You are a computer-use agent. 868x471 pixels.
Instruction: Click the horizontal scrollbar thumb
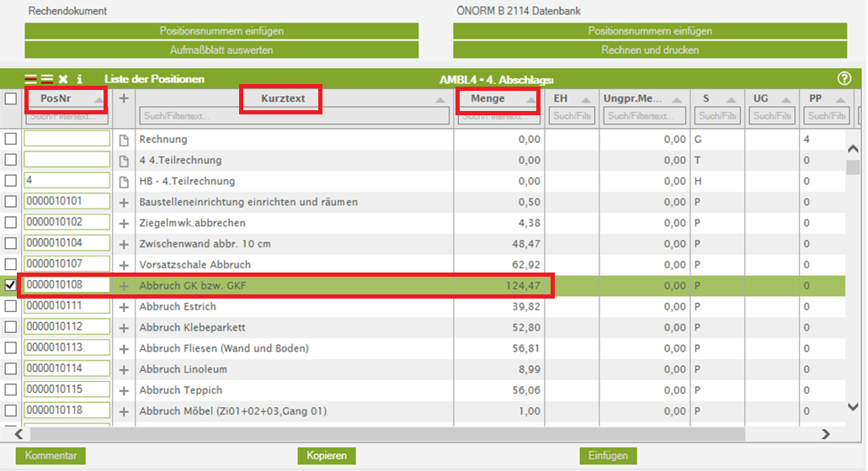coord(379,434)
